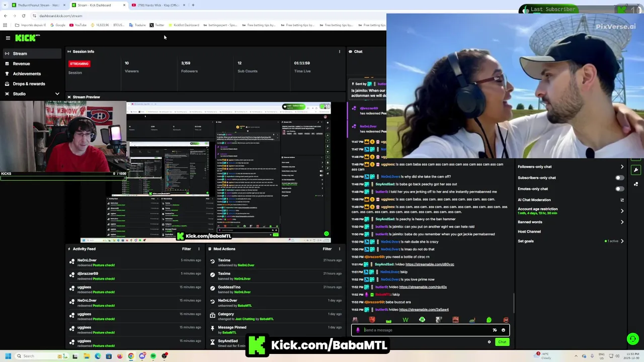Toggle Subscribers-only chat switch
Image resolution: width=644 pixels, height=362 pixels.
tap(619, 177)
